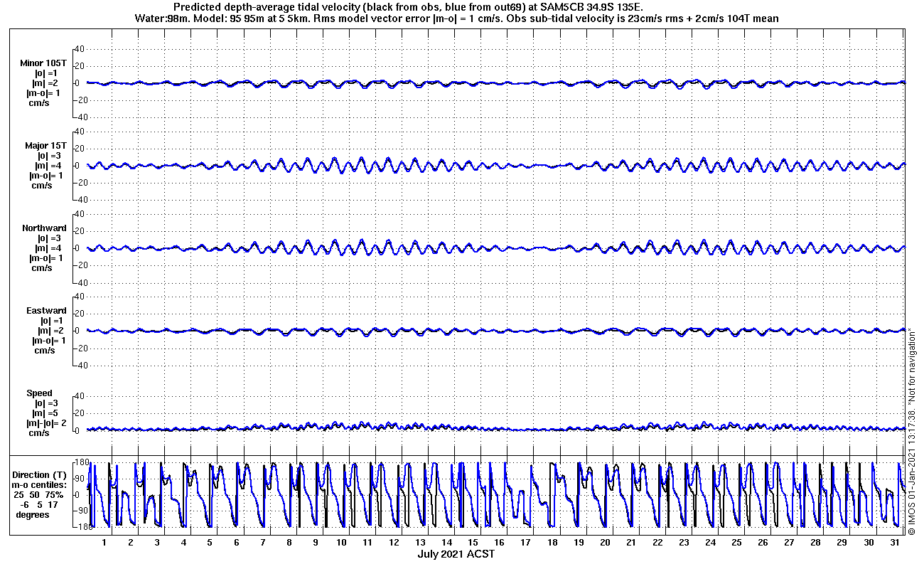This screenshot has height=569, width=924.
Task: Click the '40' tick of the Speed panel
Action: (80, 396)
